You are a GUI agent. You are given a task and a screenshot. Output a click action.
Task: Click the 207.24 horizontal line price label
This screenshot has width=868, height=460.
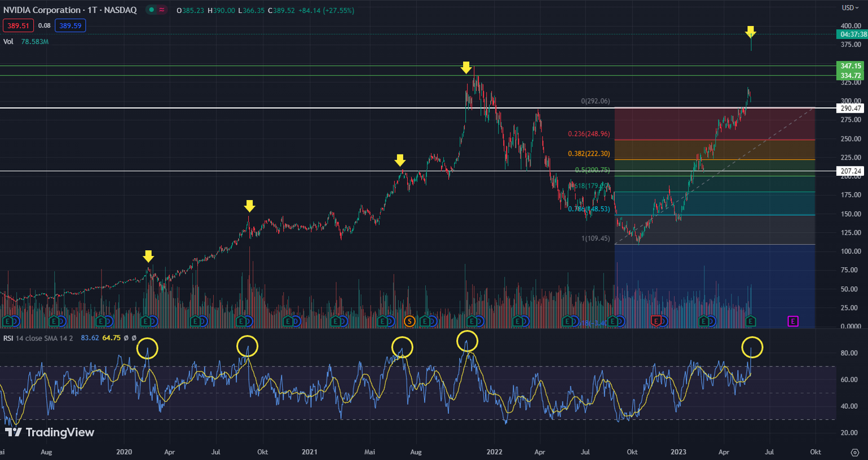(x=851, y=171)
